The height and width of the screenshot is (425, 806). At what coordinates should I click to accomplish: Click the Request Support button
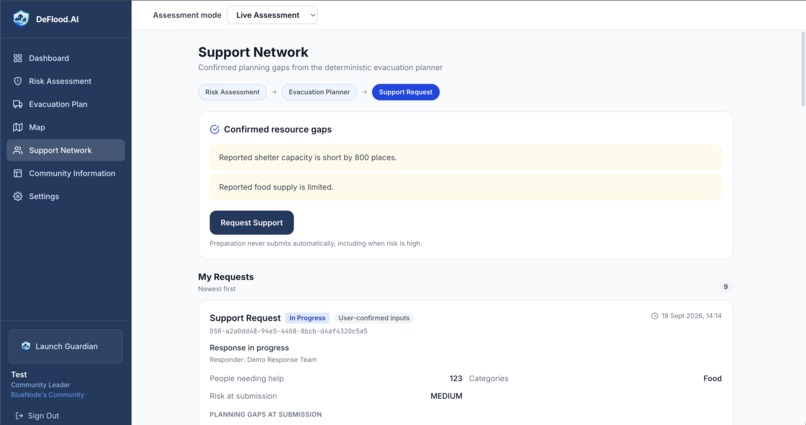point(251,223)
